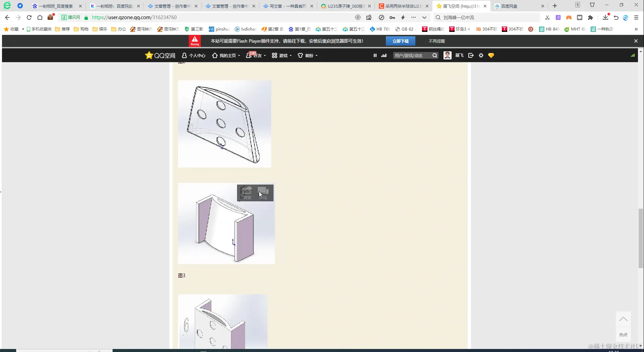The height and width of the screenshot is (352, 644).
Task: Click the yellow diamond VIP icon
Action: tap(491, 55)
